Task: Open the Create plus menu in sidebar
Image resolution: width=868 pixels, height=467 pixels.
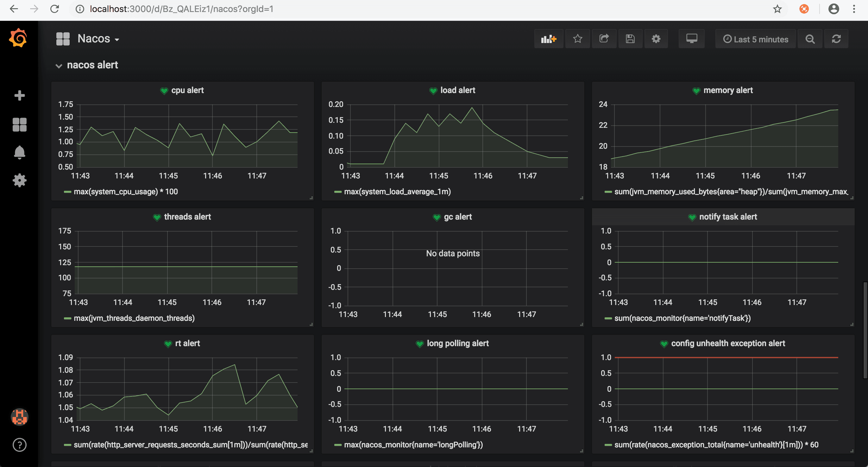Action: 20,96
